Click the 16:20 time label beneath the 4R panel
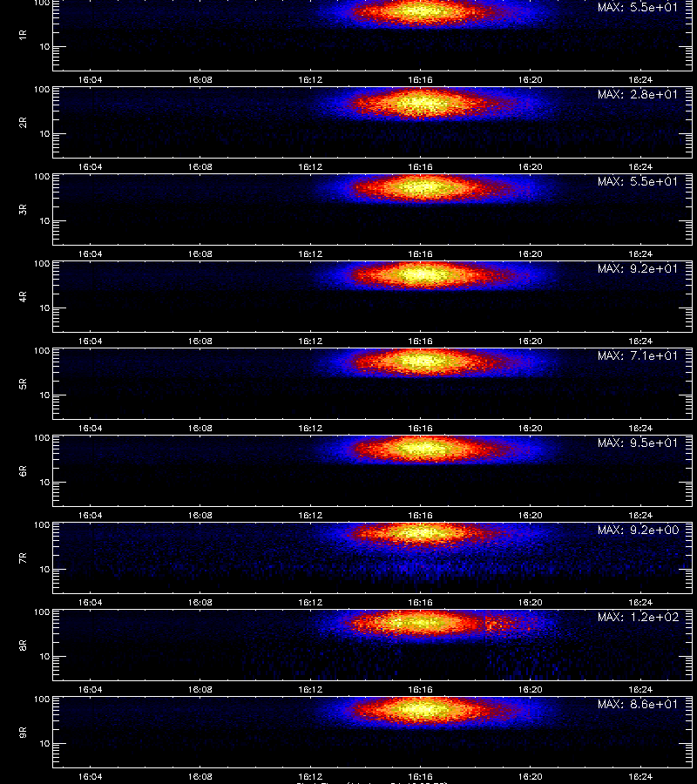The height and width of the screenshot is (784, 697). pyautogui.click(x=530, y=341)
